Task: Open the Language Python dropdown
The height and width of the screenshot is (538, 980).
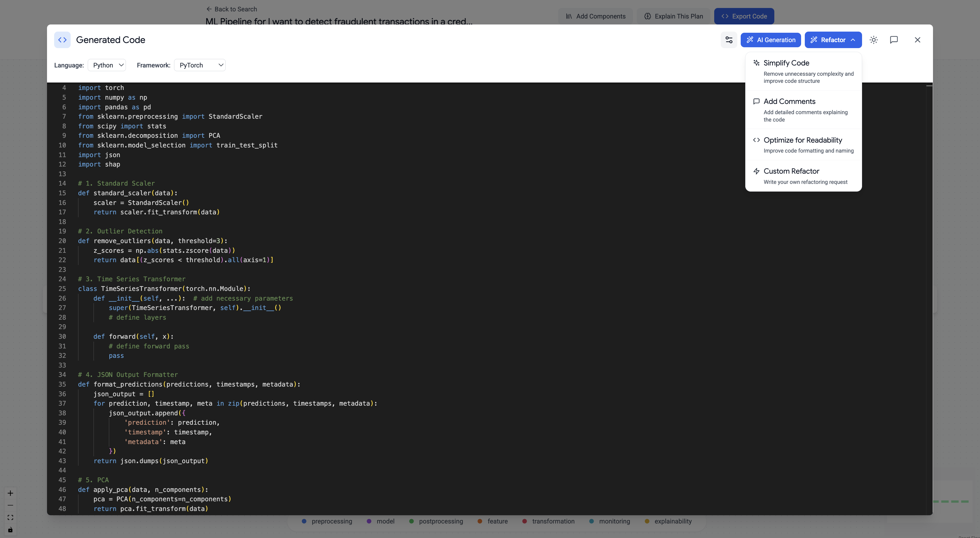Action: pos(107,65)
